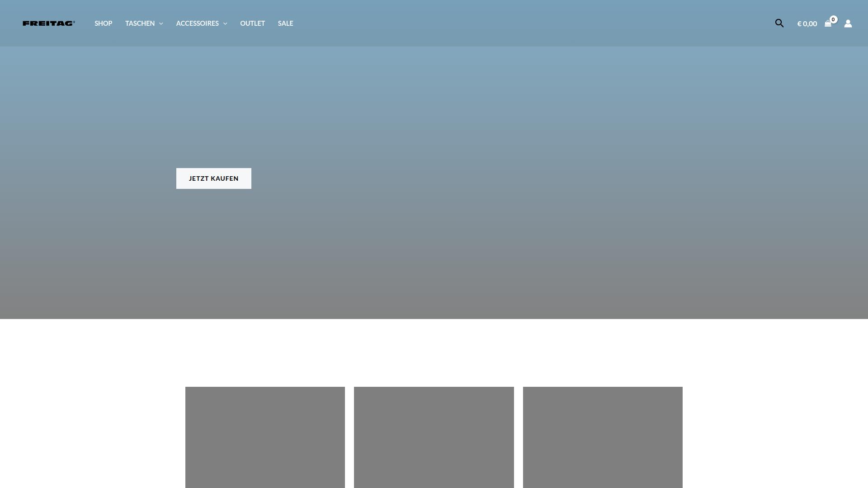The image size is (868, 488).
Task: Expand the TASCHEN dropdown menu
Action: 140,23
